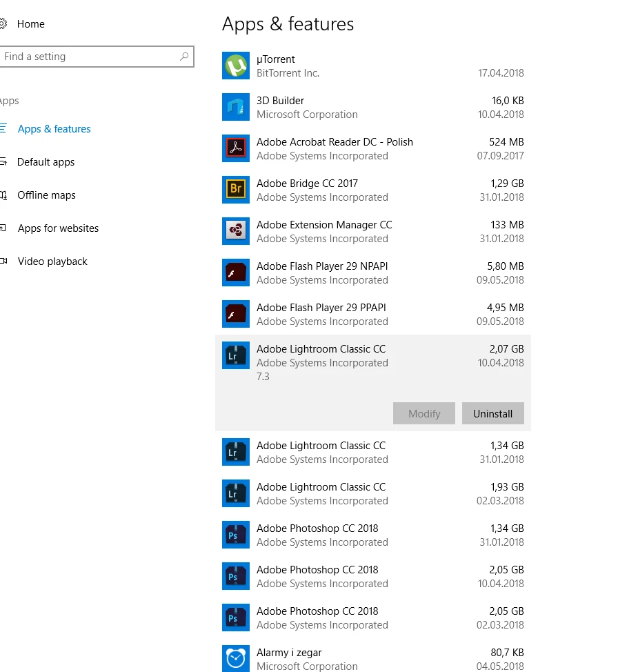The width and height of the screenshot is (638, 672).
Task: Click the search magnifier icon in Find a setting
Action: [x=184, y=56]
